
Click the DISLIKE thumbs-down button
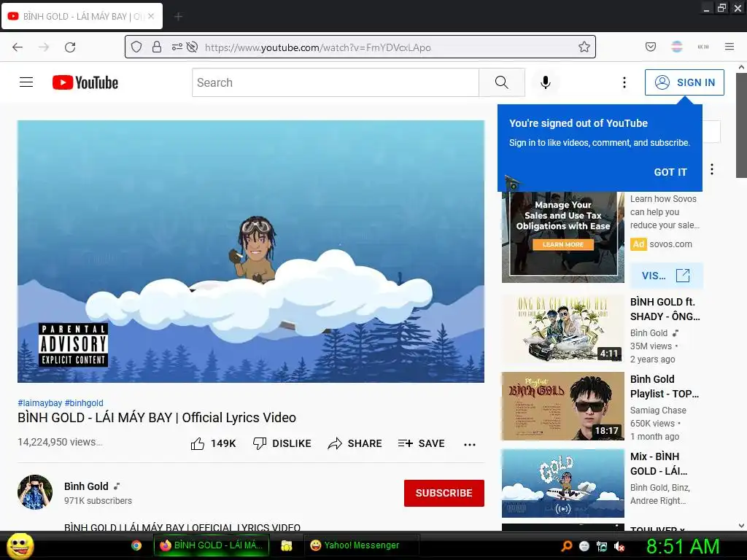click(282, 444)
